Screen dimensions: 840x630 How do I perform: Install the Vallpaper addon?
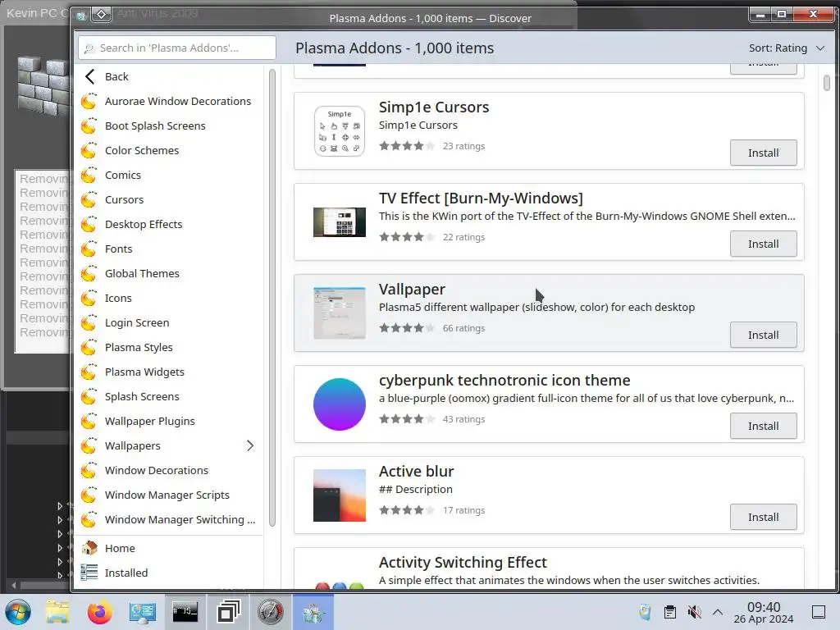click(764, 335)
